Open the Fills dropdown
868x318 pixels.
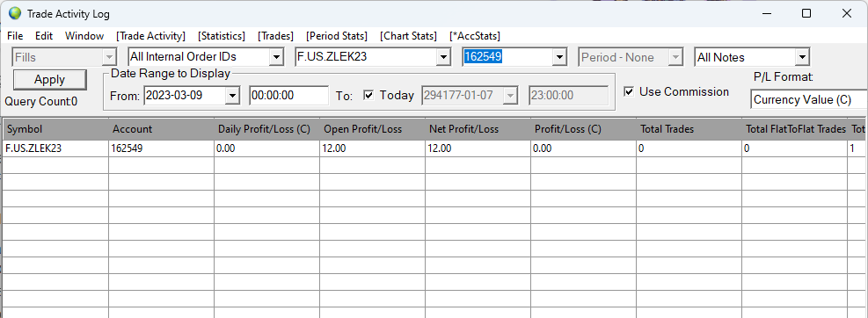pyautogui.click(x=64, y=57)
